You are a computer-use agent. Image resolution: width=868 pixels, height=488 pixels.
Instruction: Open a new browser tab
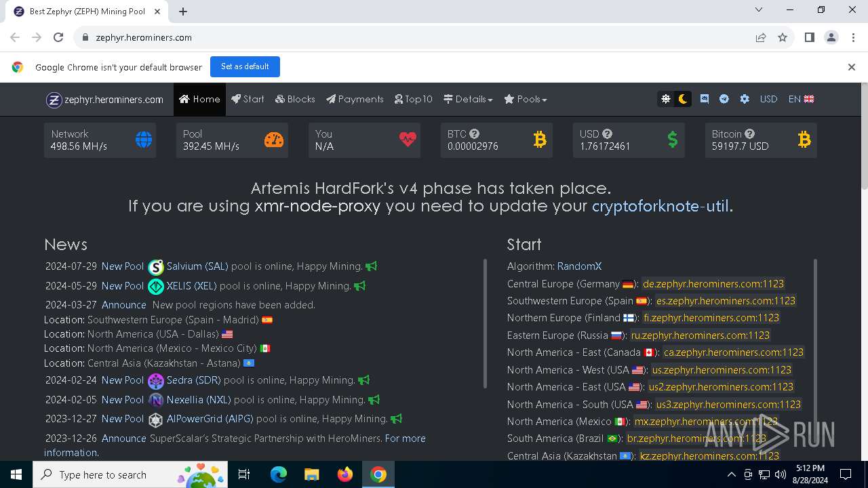(183, 11)
